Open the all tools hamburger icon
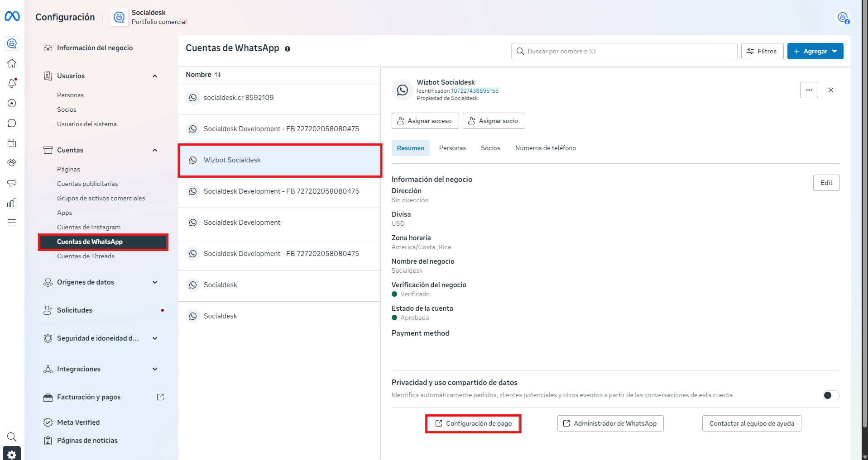 pyautogui.click(x=12, y=223)
